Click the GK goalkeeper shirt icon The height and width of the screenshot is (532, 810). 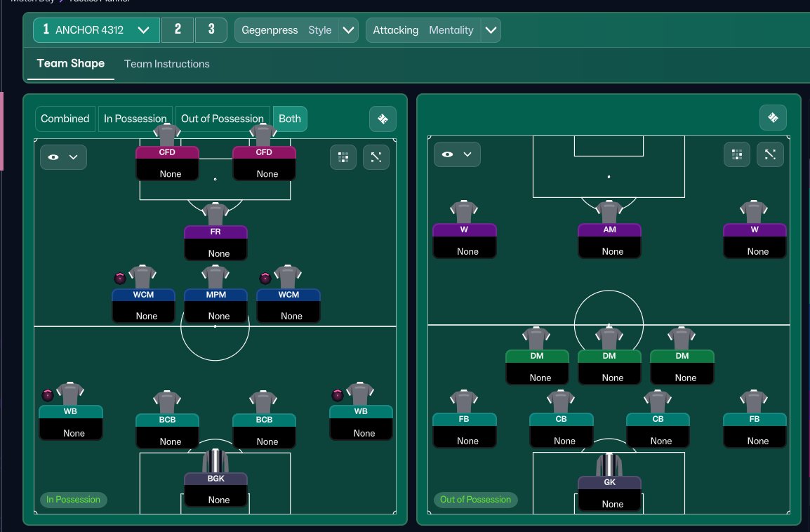click(x=609, y=465)
